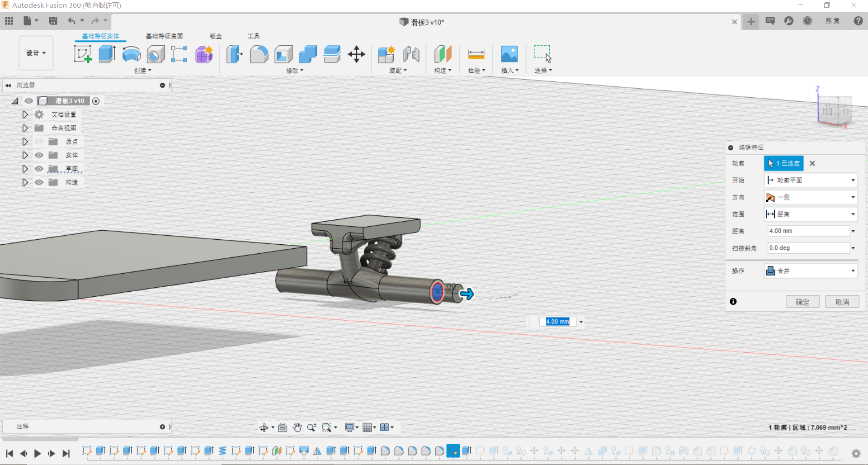This screenshot has width=868, height=465.
Task: Select the Create Form purple icon
Action: (204, 54)
